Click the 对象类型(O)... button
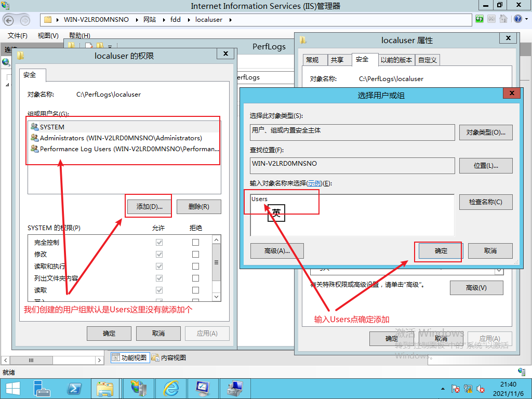The image size is (532, 399). [486, 132]
